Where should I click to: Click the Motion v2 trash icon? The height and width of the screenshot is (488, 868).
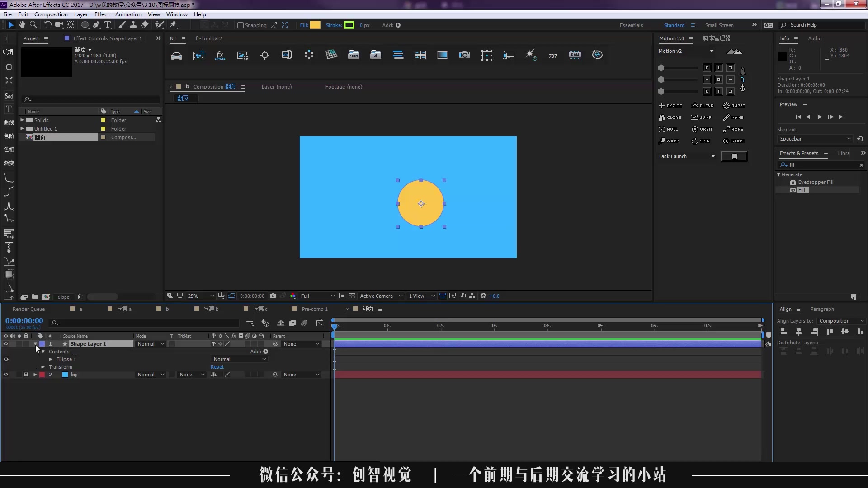pyautogui.click(x=734, y=156)
